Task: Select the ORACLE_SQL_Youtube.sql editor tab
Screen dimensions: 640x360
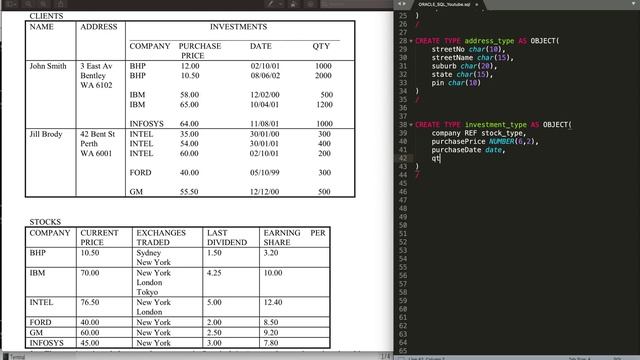Action: click(x=448, y=4)
